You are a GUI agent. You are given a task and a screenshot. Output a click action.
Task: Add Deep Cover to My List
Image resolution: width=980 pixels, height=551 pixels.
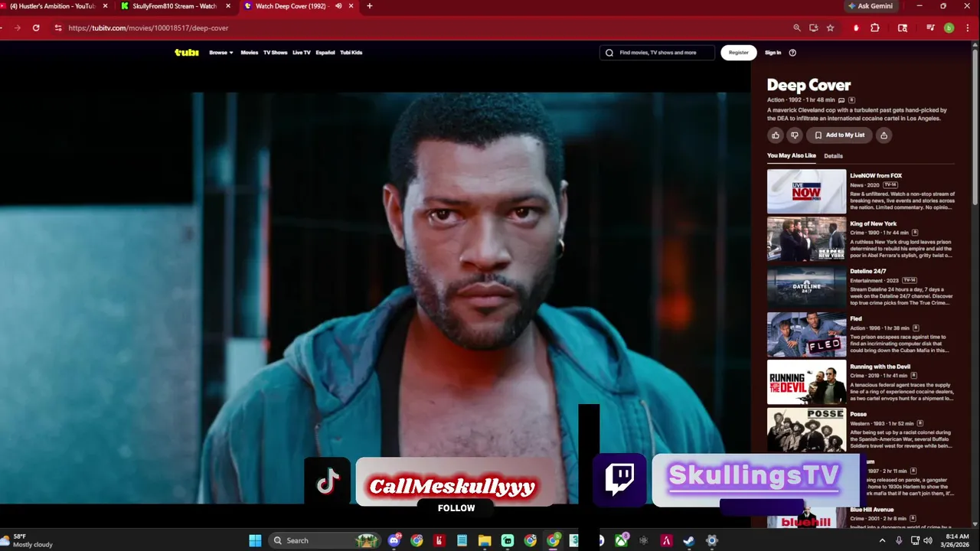[839, 135]
